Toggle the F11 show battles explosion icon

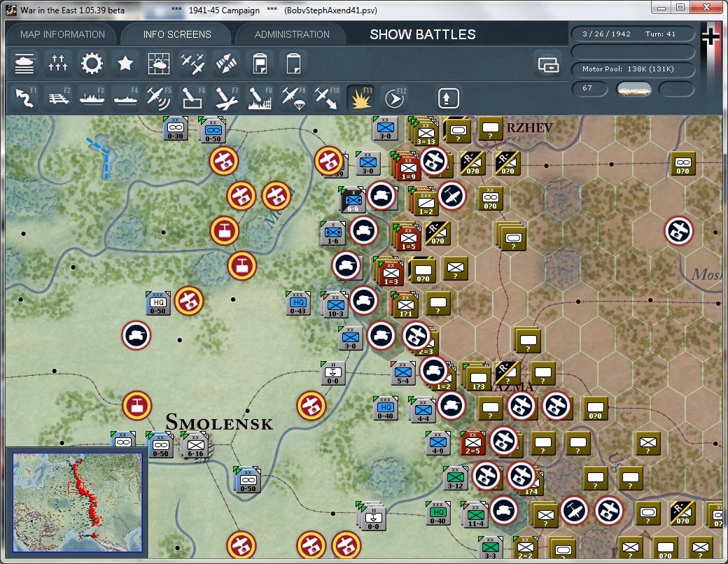(x=360, y=98)
